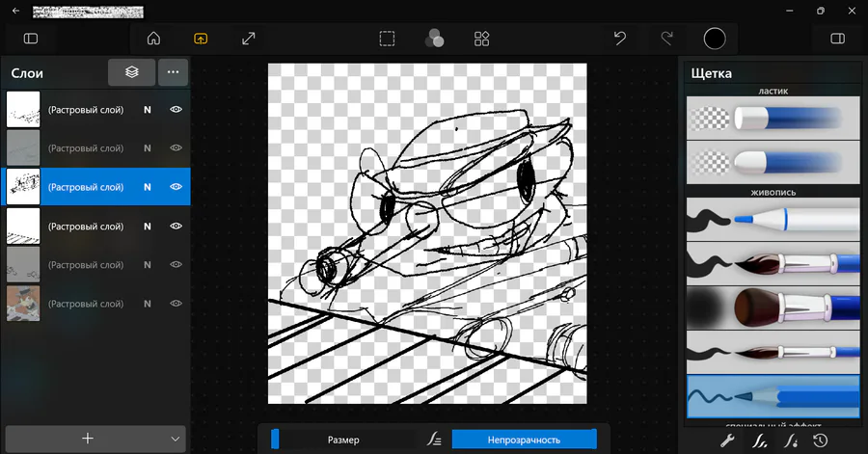The width and height of the screenshot is (868, 454).
Task: Minimize the application window
Action: click(790, 11)
